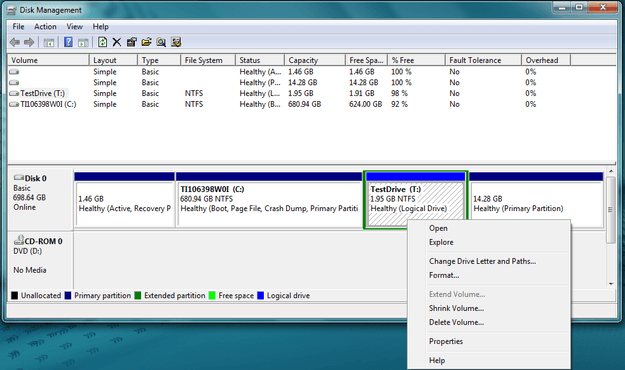The width and height of the screenshot is (625, 370).
Task: Sort by the Layout column header
Action: (114, 60)
